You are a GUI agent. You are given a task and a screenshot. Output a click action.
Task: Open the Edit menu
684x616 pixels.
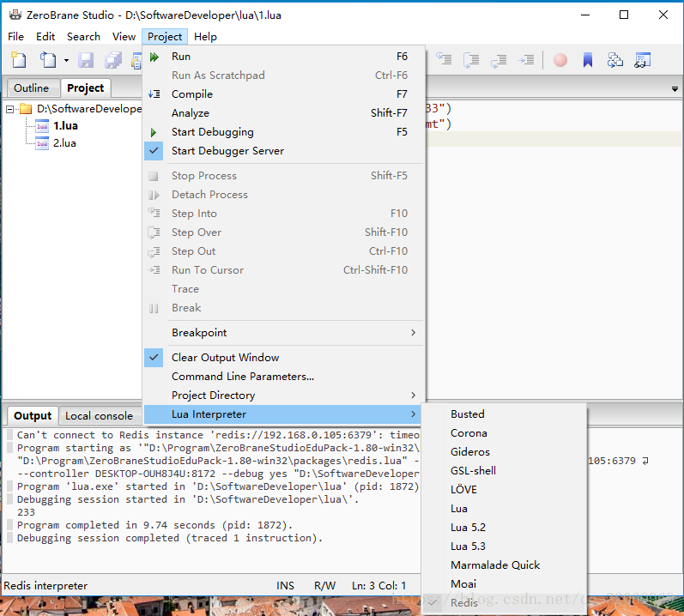coord(45,37)
